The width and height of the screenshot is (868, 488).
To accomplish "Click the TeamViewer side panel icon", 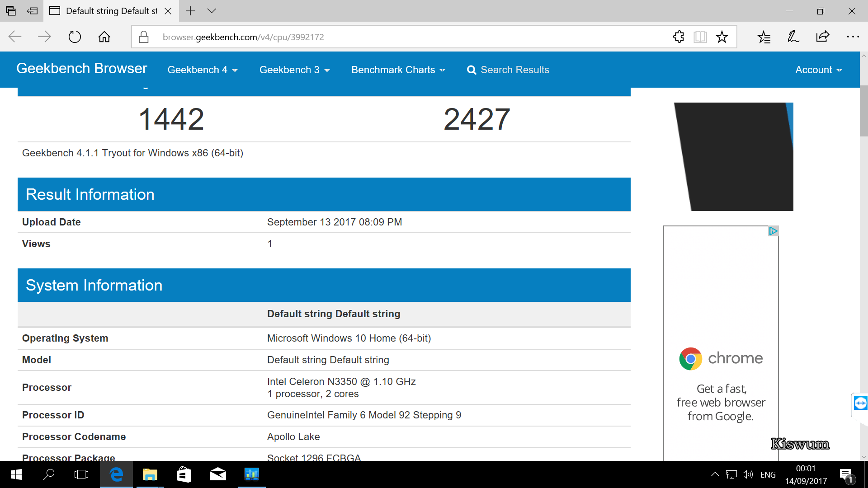I will [860, 403].
